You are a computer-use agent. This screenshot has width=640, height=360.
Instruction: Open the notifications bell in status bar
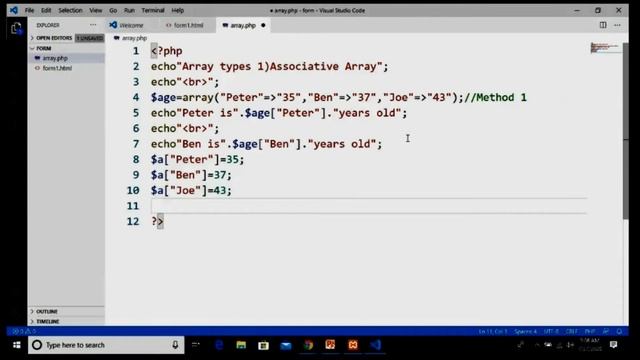pyautogui.click(x=619, y=331)
